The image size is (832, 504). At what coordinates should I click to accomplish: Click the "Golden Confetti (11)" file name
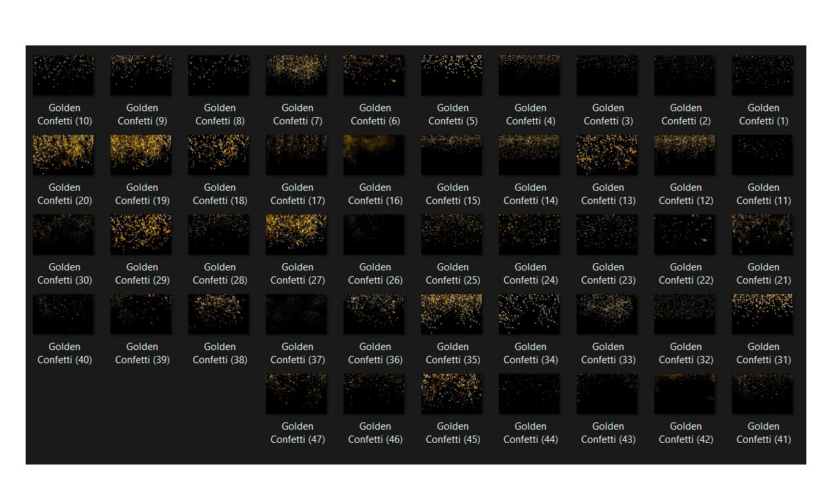click(x=764, y=194)
